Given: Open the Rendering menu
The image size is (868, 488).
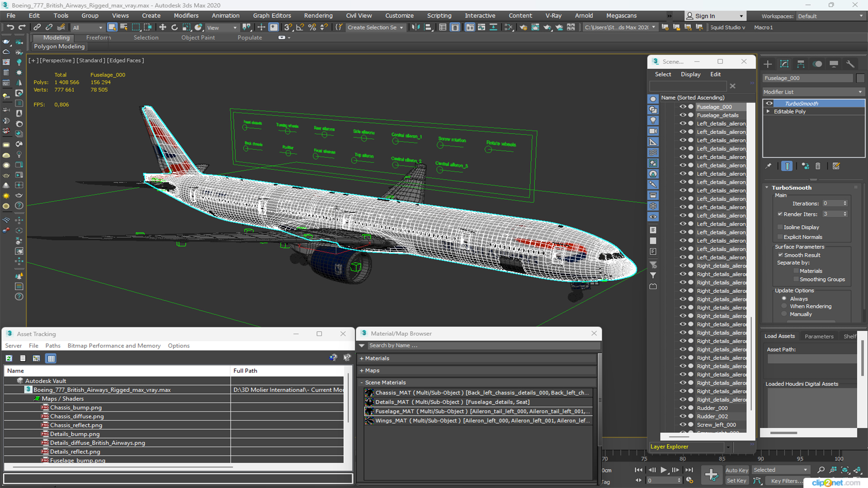Looking at the screenshot, I should tap(318, 16).
